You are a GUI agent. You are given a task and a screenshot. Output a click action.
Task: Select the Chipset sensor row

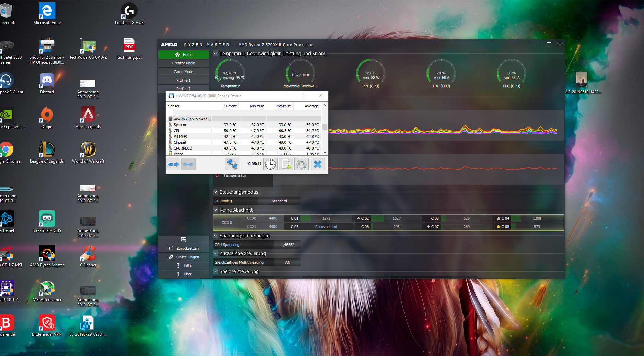pyautogui.click(x=244, y=142)
